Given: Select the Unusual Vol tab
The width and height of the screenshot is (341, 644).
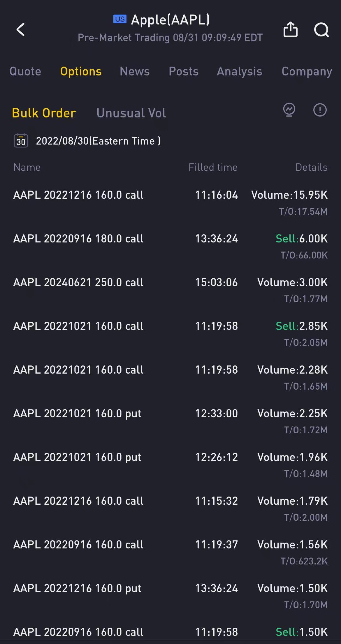Looking at the screenshot, I should 131,113.
